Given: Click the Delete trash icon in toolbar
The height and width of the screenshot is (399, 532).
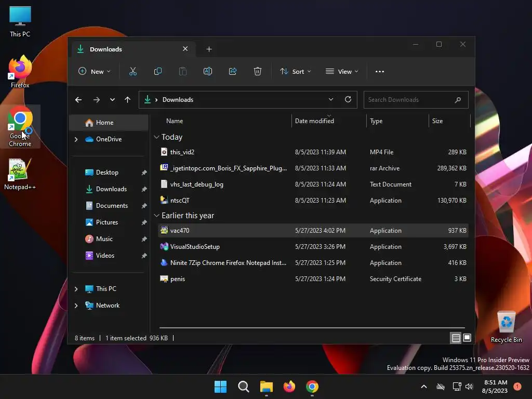Looking at the screenshot, I should click(258, 71).
